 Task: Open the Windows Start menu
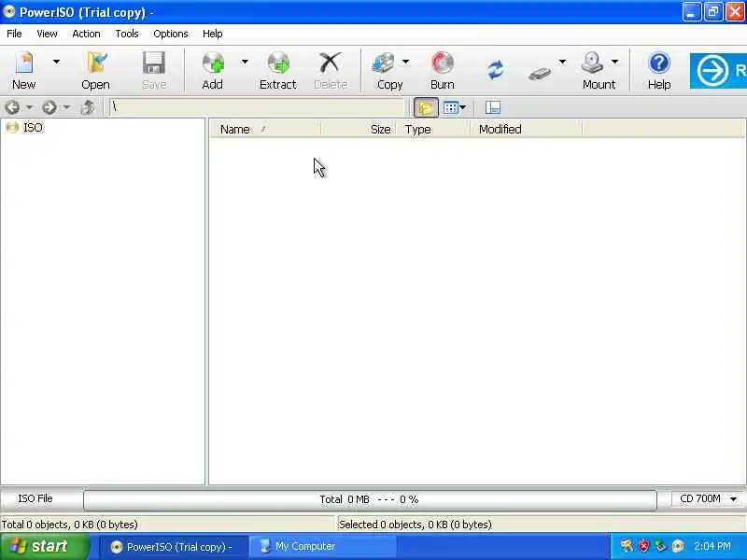coord(44,546)
